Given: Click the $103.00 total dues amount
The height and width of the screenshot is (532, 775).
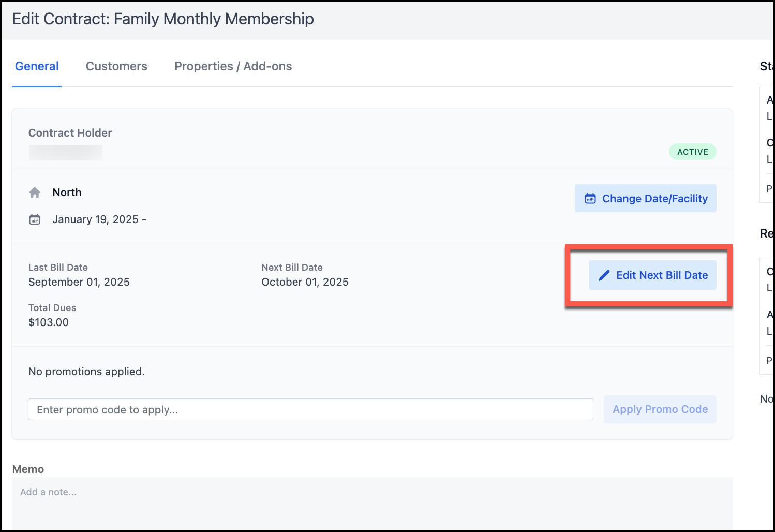Looking at the screenshot, I should point(49,322).
